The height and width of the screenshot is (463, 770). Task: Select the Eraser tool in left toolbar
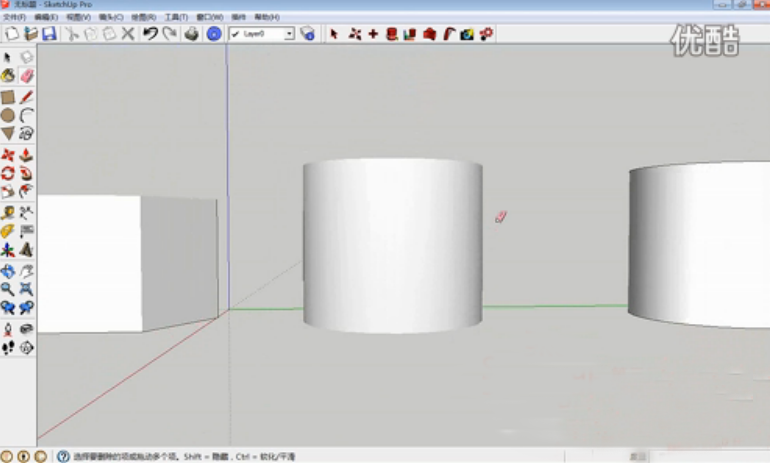click(27, 76)
